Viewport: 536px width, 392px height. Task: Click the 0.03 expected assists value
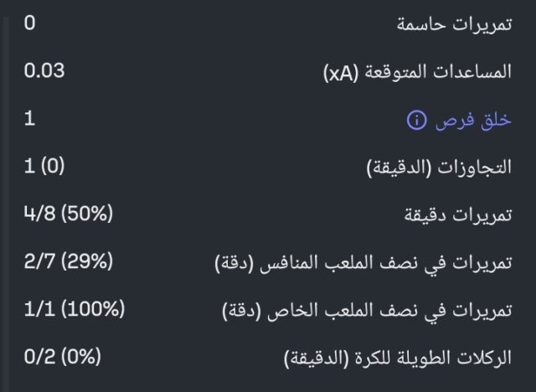point(44,70)
